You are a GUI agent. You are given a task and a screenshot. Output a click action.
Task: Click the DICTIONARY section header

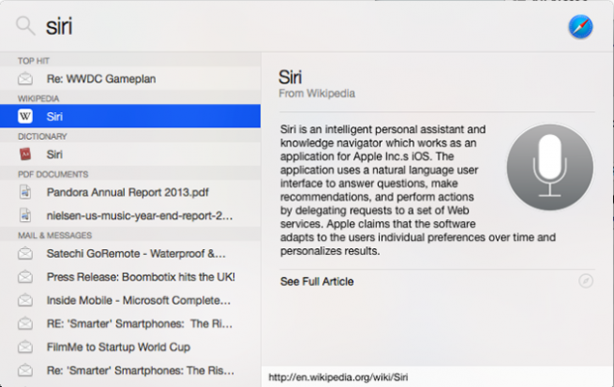(x=42, y=136)
